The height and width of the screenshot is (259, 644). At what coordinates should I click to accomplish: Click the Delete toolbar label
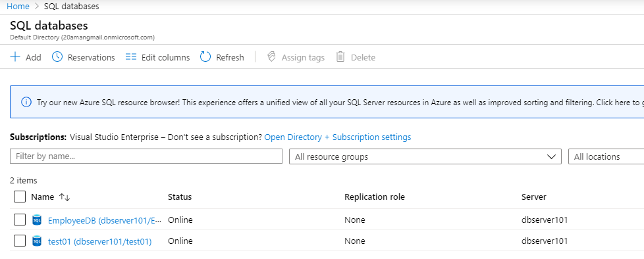point(363,57)
